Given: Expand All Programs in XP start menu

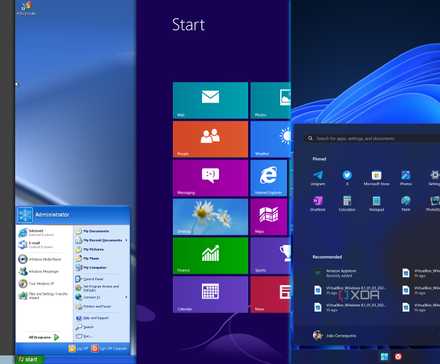Looking at the screenshot, I should click(44, 337).
